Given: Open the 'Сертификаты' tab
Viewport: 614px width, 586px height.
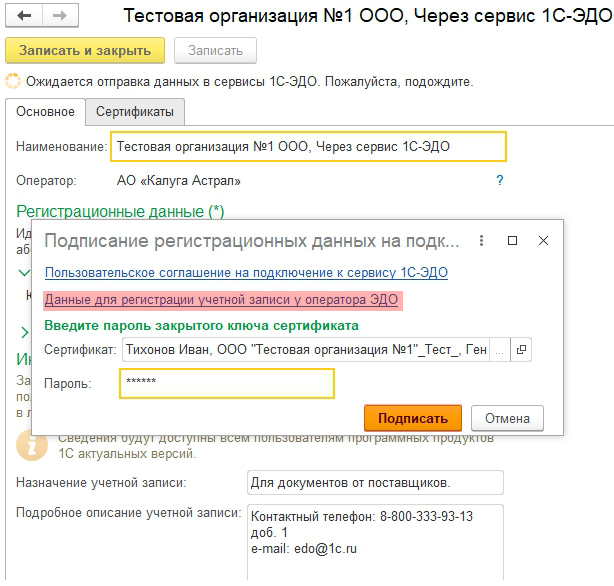Looking at the screenshot, I should (135, 112).
